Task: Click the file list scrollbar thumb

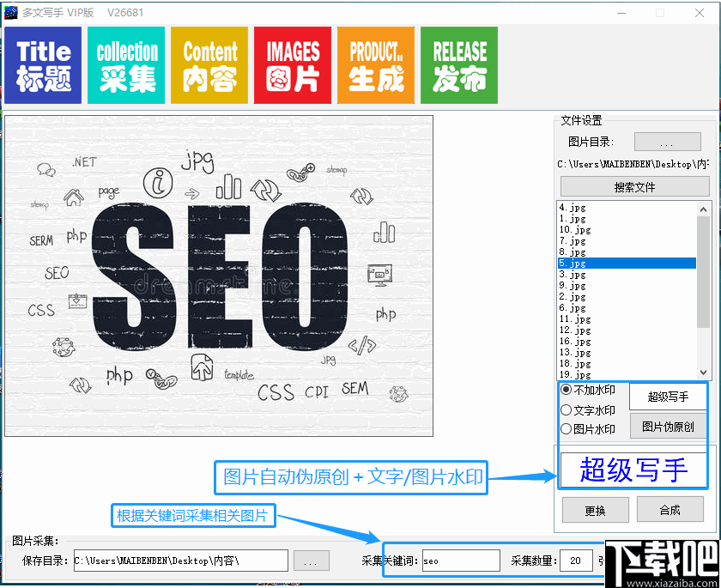Action: coord(703,272)
